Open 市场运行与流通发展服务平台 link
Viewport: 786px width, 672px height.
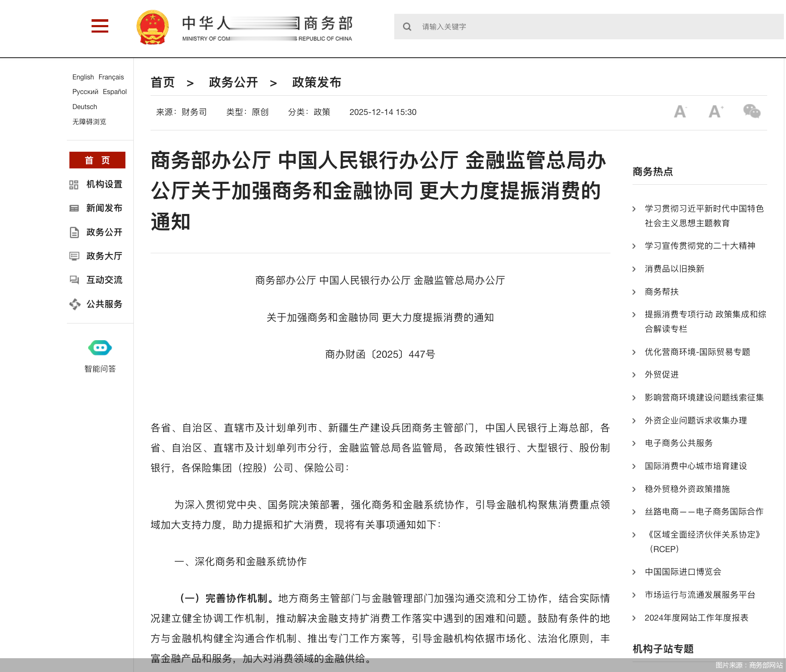click(700, 595)
